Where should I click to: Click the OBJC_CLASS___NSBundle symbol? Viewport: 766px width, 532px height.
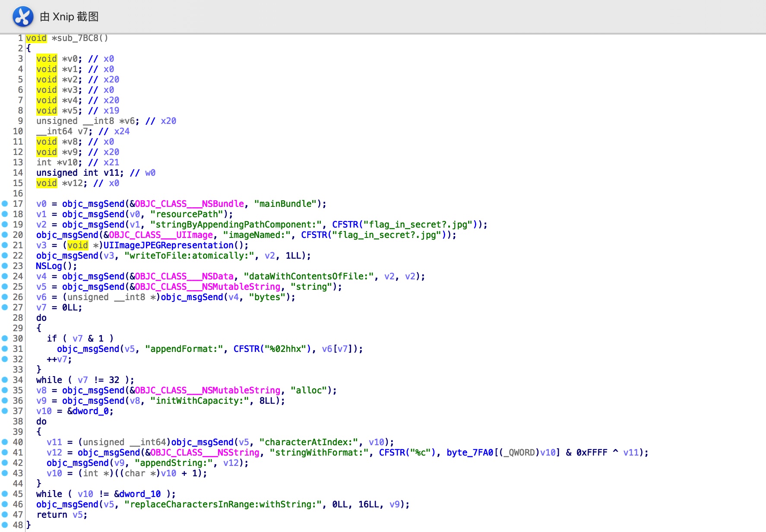190,204
